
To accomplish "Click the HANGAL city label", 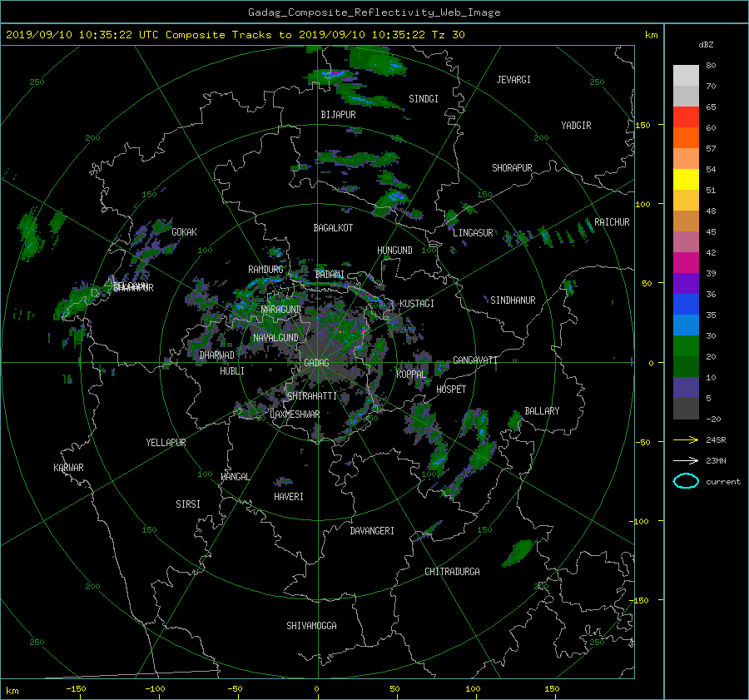I will coord(235,477).
